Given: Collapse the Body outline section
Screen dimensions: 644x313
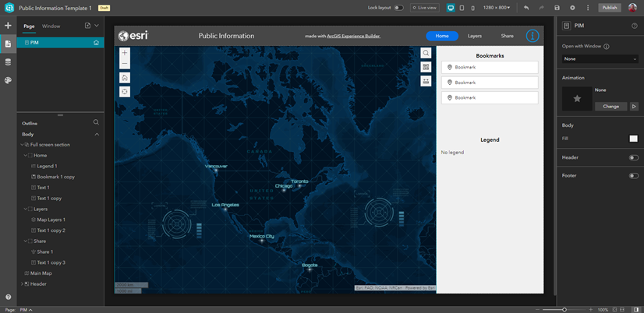Looking at the screenshot, I should click(x=97, y=134).
